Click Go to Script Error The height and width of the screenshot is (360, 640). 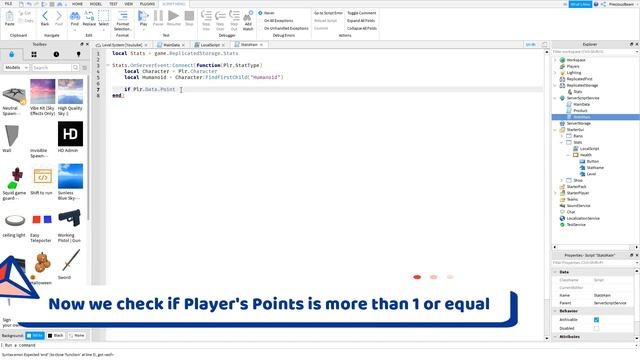coord(328,13)
